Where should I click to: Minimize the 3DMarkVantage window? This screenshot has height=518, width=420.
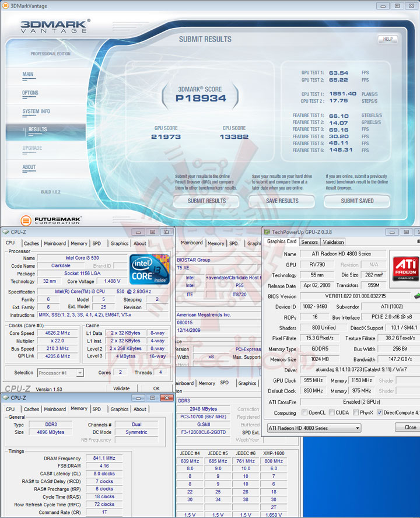383,6
